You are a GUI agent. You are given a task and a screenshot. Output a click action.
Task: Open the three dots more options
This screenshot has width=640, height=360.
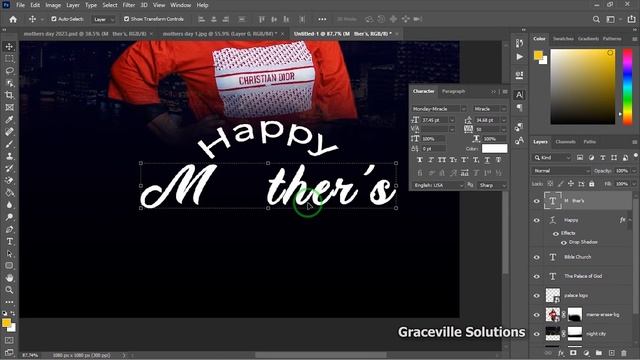(x=322, y=19)
